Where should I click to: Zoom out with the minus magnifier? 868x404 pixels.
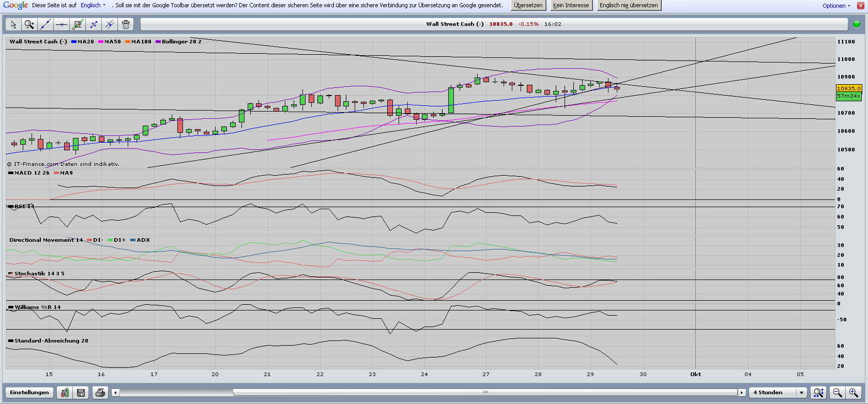coord(837,393)
